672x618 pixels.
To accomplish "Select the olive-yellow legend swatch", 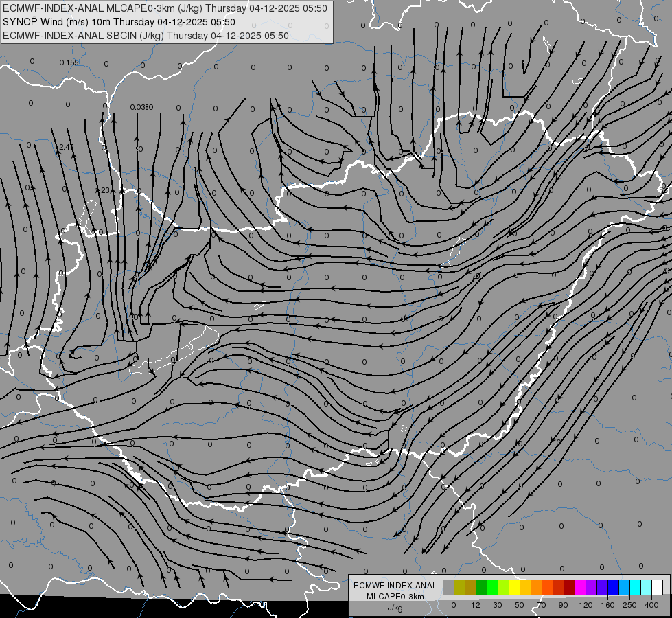I will pyautogui.click(x=459, y=587).
